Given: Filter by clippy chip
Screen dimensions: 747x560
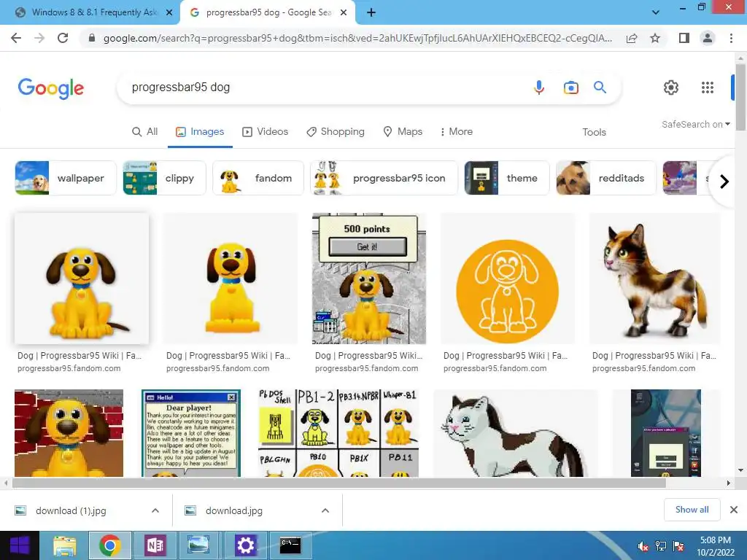Looking at the screenshot, I should click(x=164, y=178).
